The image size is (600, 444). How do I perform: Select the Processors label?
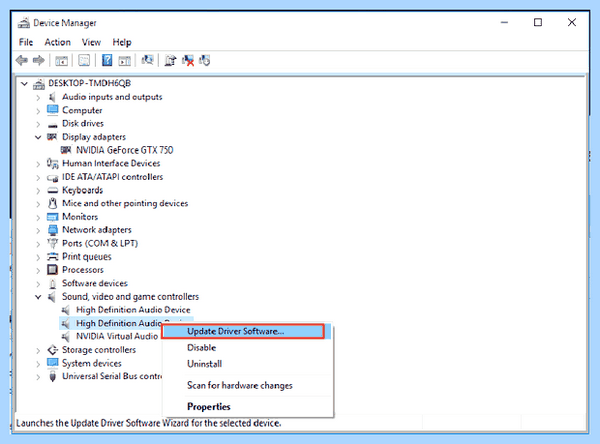(83, 270)
